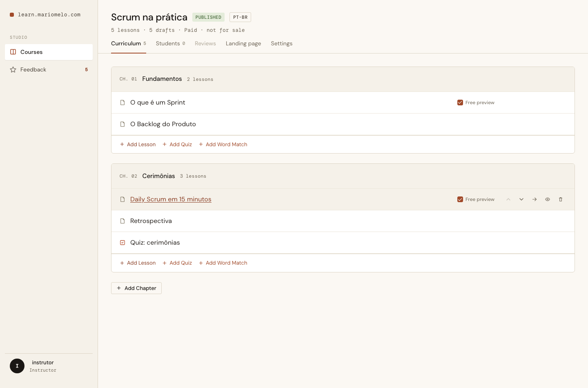This screenshot has height=388, width=588.
Task: Move Daily Scrum lesson up with chevron
Action: click(x=508, y=199)
